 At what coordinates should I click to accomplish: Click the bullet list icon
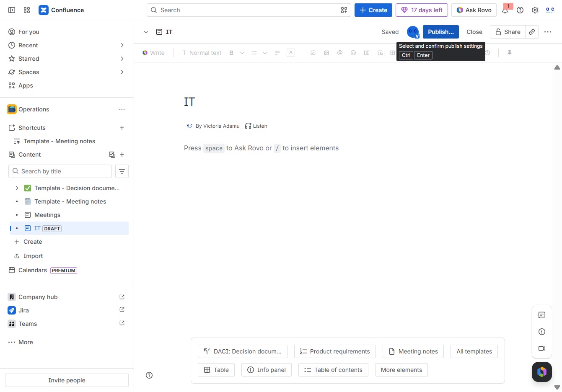point(254,53)
